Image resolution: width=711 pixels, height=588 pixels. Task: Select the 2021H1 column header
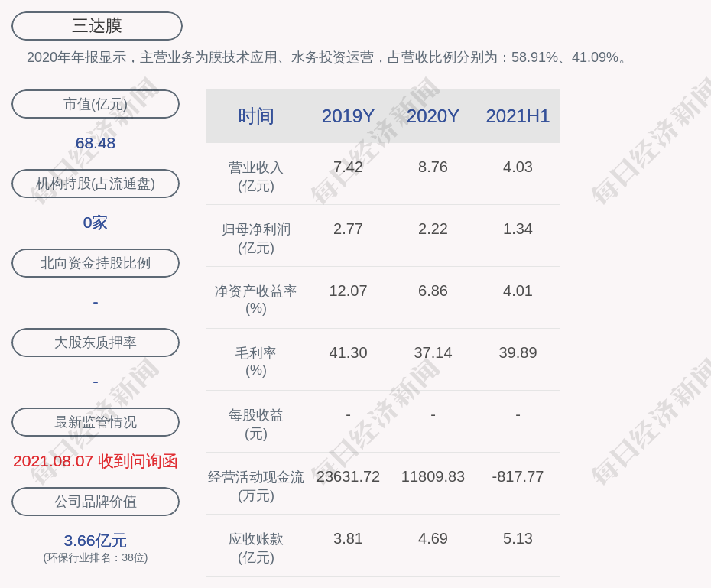518,116
